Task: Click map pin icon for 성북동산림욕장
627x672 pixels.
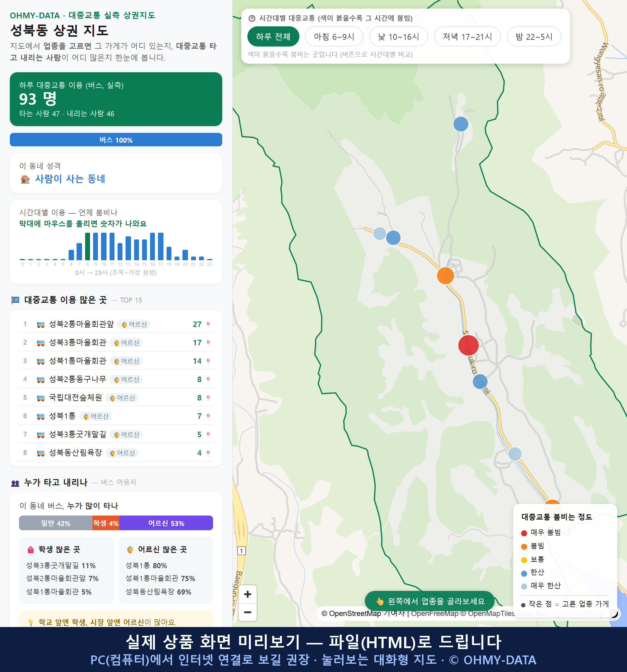Action: pyautogui.click(x=208, y=453)
